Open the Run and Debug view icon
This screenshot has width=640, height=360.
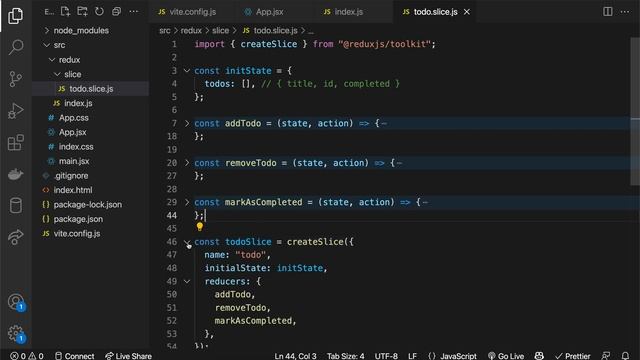click(x=16, y=111)
